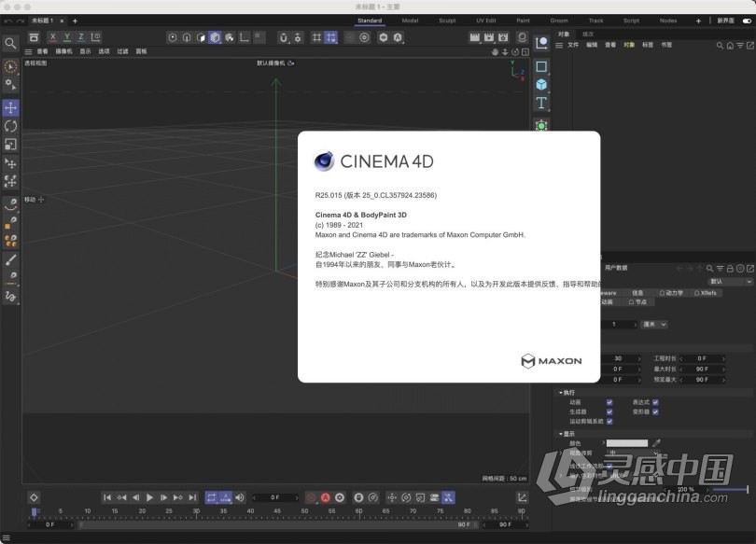756x544 pixels.
Task: Toggle the Y axis lock
Action: (x=67, y=37)
